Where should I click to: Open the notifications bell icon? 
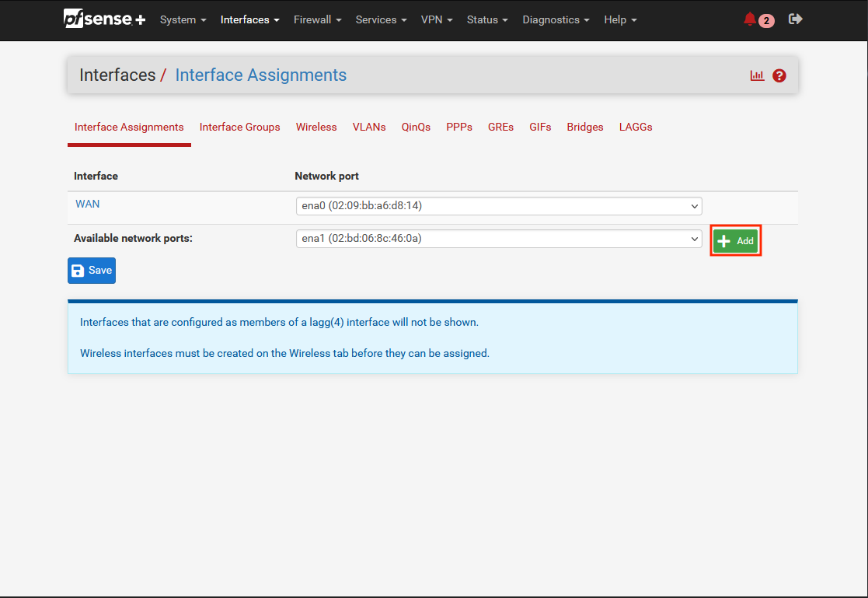(750, 19)
